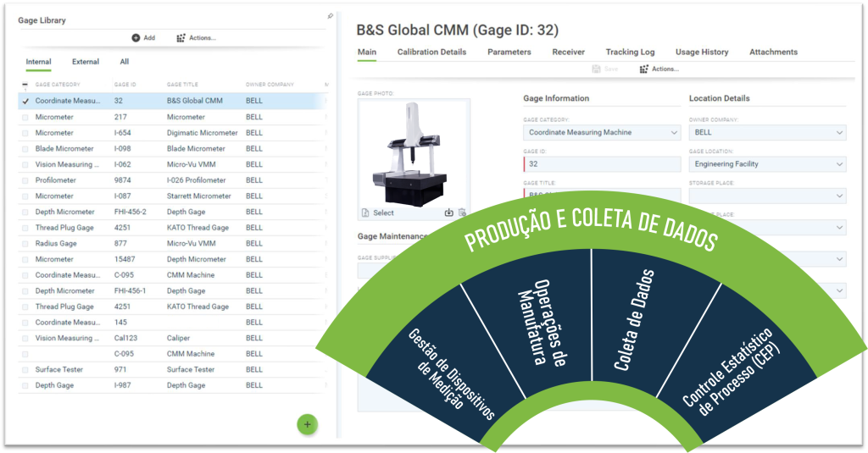The height and width of the screenshot is (453, 868).
Task: Select the Radius Gage 877 row
Action: (x=170, y=243)
